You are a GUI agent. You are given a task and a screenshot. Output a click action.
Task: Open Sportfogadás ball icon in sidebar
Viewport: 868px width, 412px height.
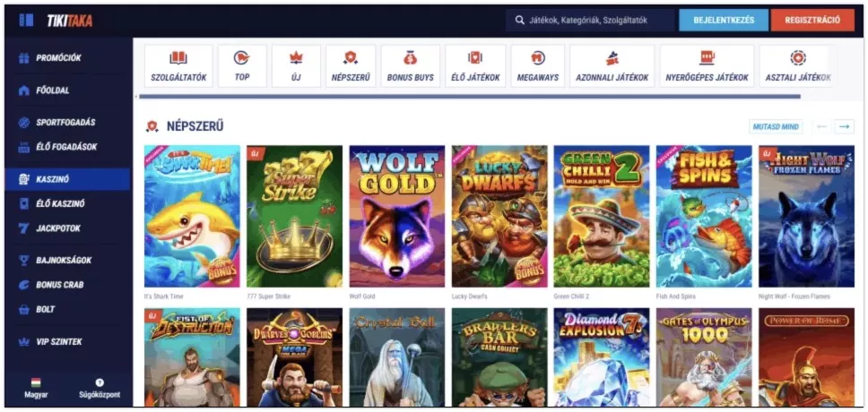tap(24, 123)
